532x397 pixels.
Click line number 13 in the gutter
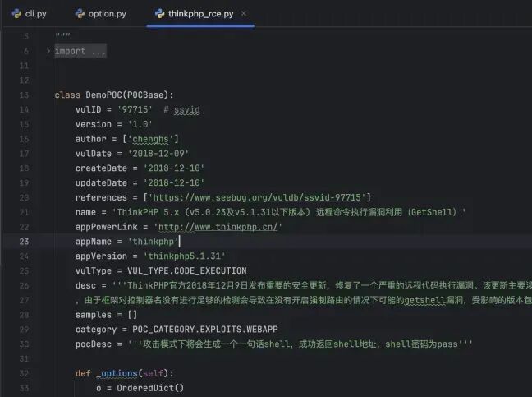point(24,95)
